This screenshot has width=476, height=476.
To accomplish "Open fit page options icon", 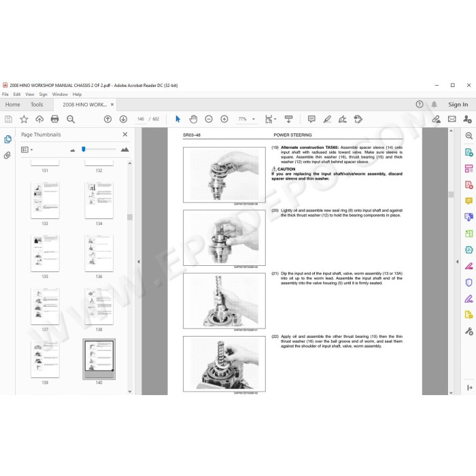I will pos(270,119).
